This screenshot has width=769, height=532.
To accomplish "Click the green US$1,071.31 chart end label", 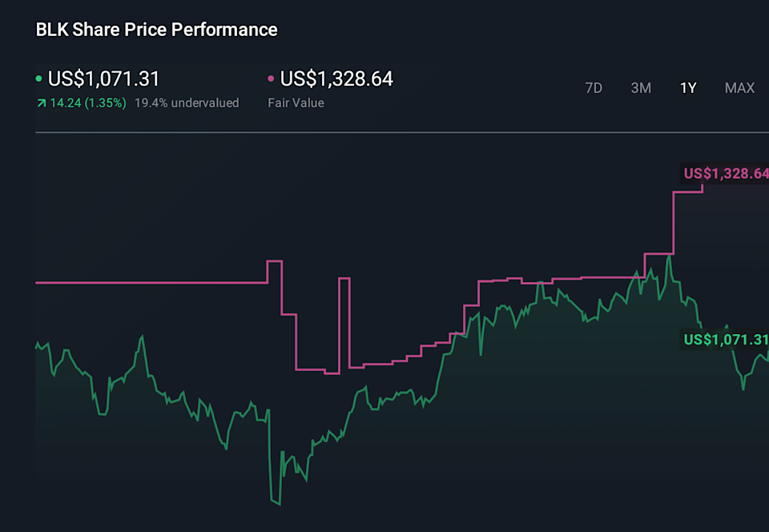I will pyautogui.click(x=726, y=340).
